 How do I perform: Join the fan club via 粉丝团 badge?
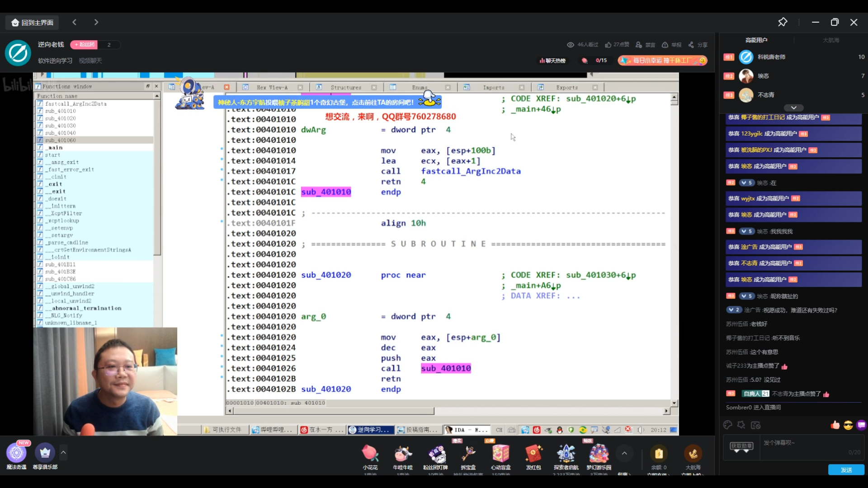click(x=84, y=45)
